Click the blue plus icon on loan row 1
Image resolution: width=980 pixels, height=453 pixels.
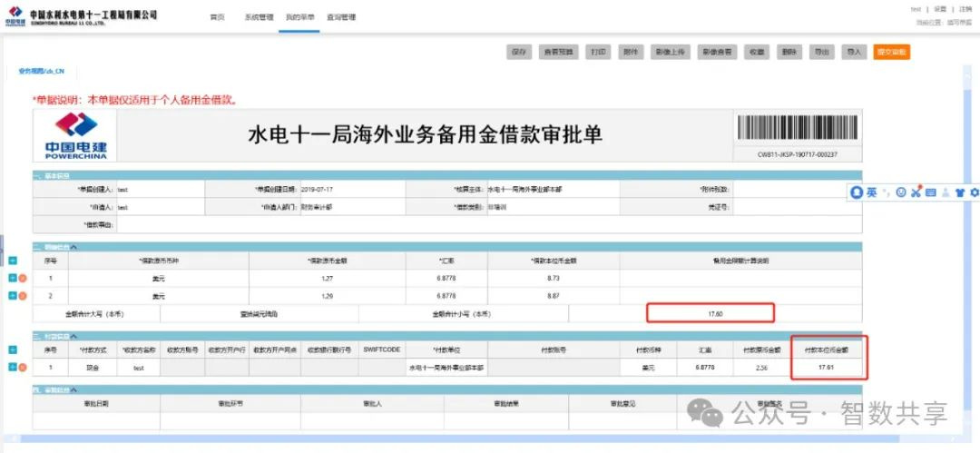click(x=13, y=278)
